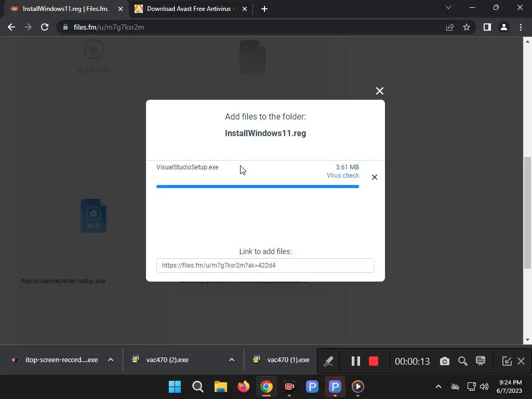Open the browser side panel
532x399 pixels.
point(487,27)
